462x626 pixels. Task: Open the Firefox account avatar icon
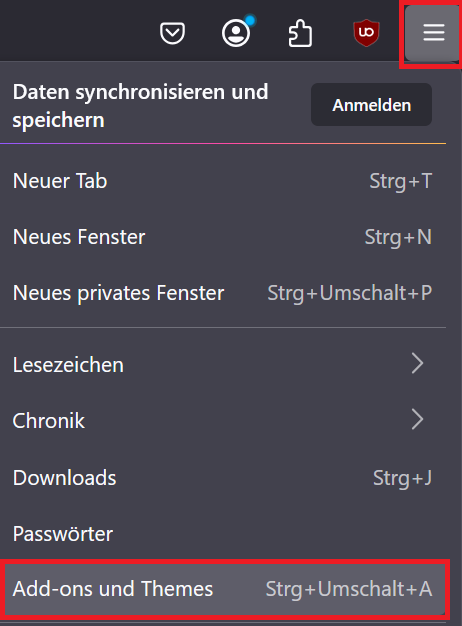[236, 33]
